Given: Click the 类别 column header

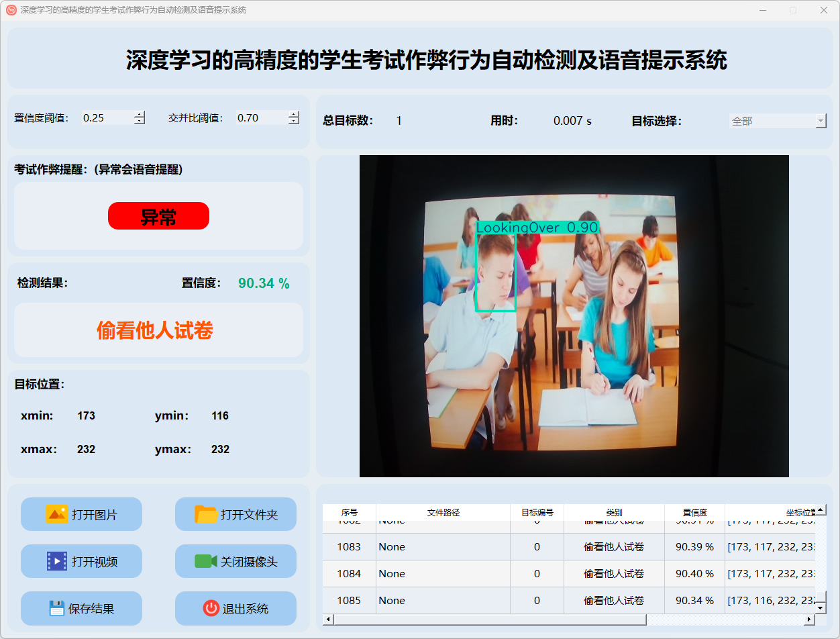Looking at the screenshot, I should click(x=614, y=512).
